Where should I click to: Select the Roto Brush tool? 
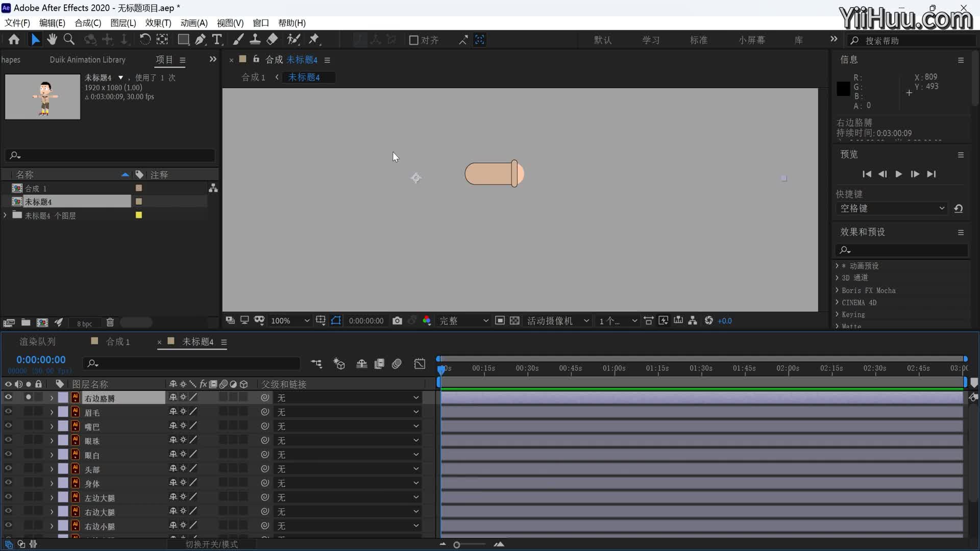click(293, 40)
